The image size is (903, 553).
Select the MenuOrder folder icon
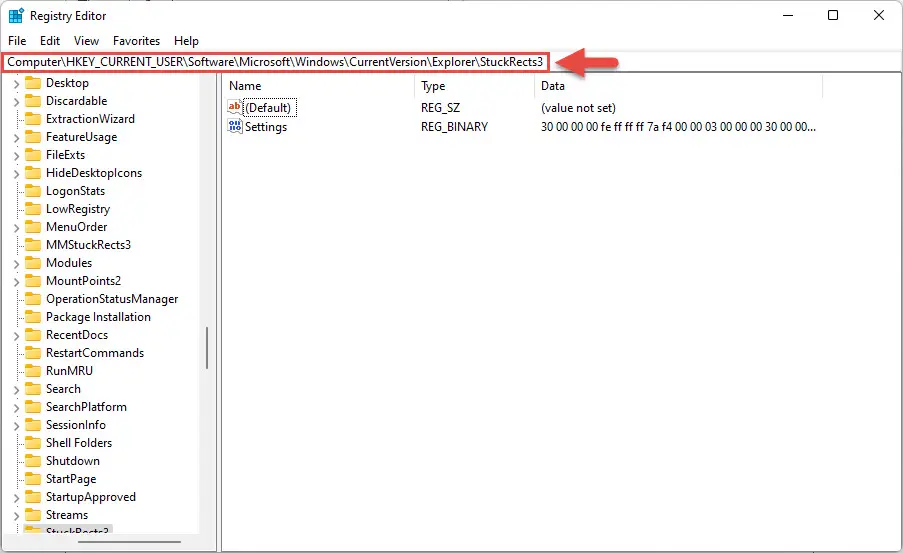(33, 227)
